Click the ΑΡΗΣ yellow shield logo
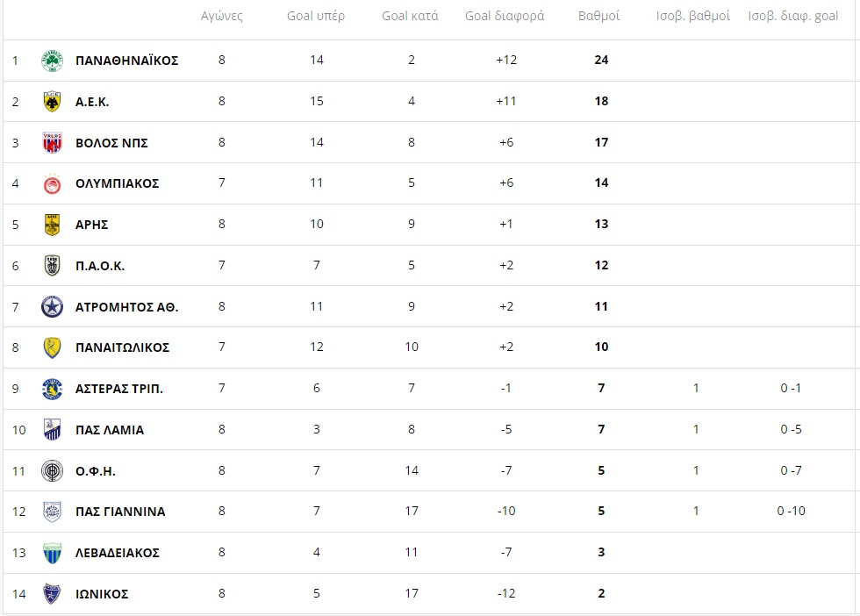This screenshot has height=616, width=860. point(52,225)
